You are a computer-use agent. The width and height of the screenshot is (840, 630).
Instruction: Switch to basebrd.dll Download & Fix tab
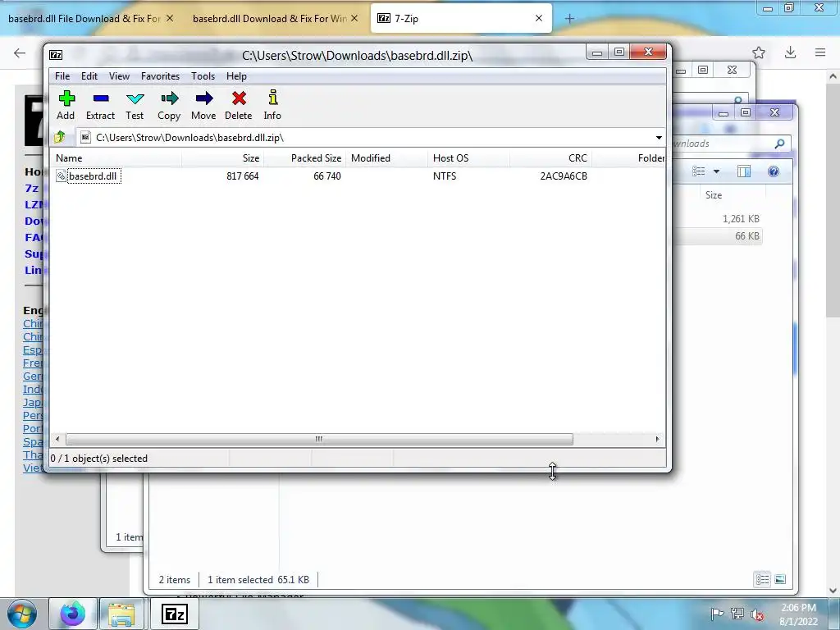pyautogui.click(x=276, y=19)
